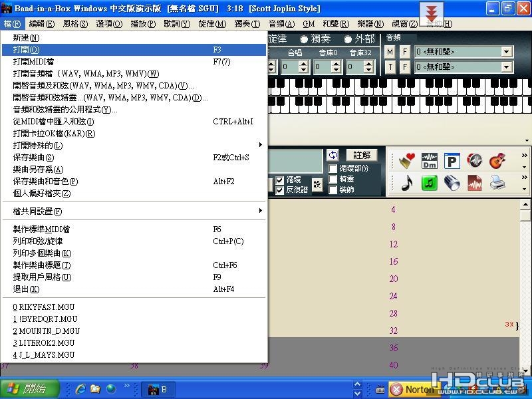
Task: Open the upper 0 <無和聲> harmony dropdown
Action: pyautogui.click(x=507, y=52)
